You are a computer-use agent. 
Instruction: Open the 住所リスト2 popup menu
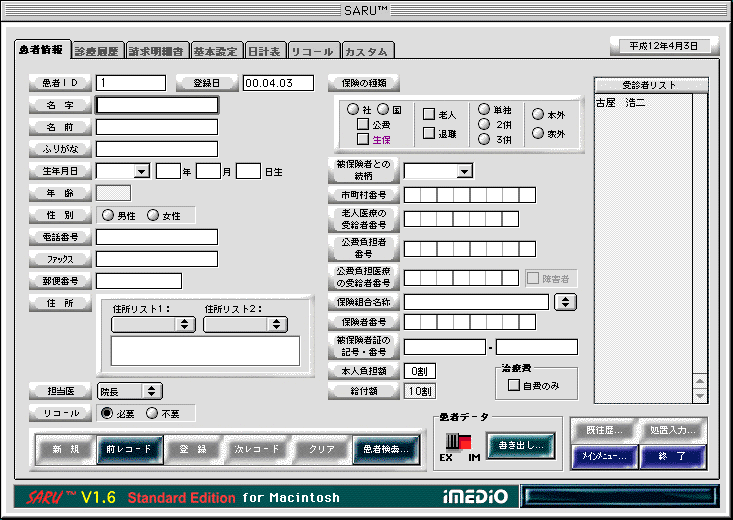point(245,324)
